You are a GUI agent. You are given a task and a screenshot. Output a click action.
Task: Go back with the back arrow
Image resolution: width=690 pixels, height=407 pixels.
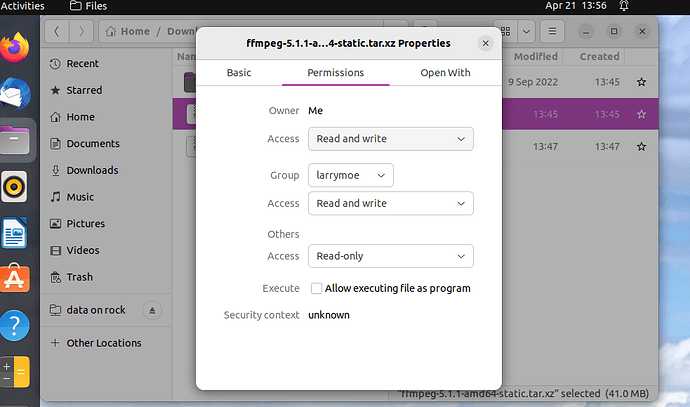pyautogui.click(x=58, y=31)
